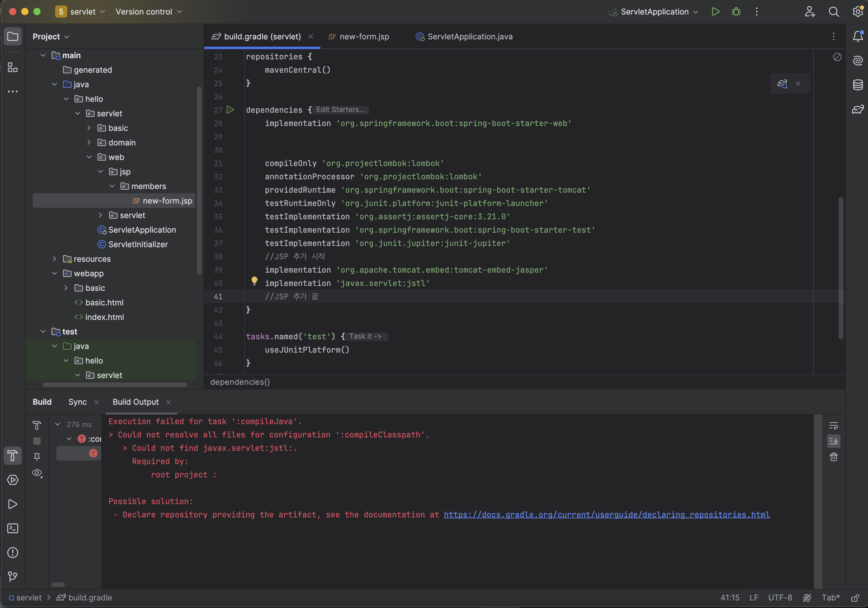Open the Structure tool window icon
The height and width of the screenshot is (608, 868).
[x=13, y=68]
